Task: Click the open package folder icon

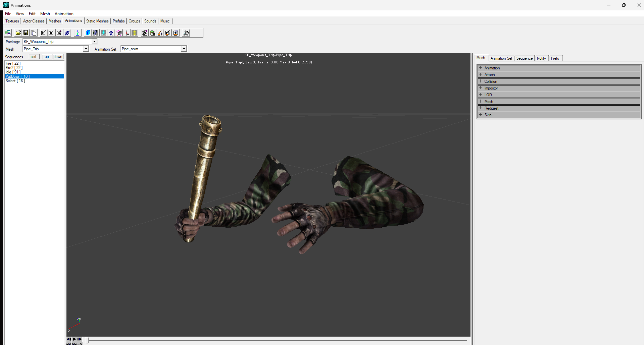Action: pos(18,33)
